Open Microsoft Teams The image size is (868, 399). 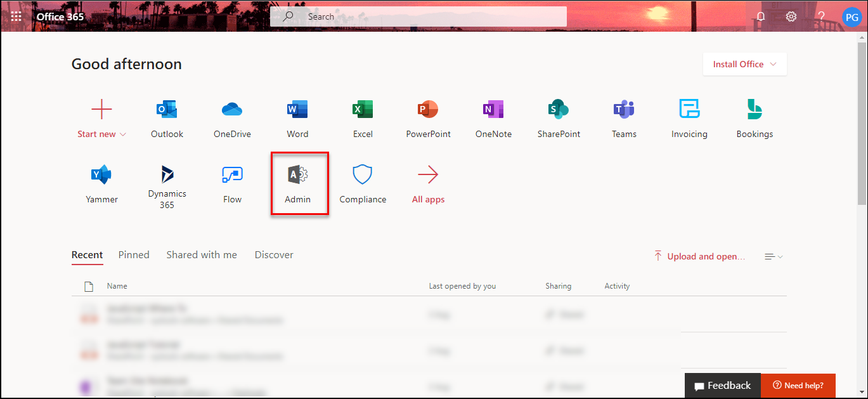click(x=624, y=119)
